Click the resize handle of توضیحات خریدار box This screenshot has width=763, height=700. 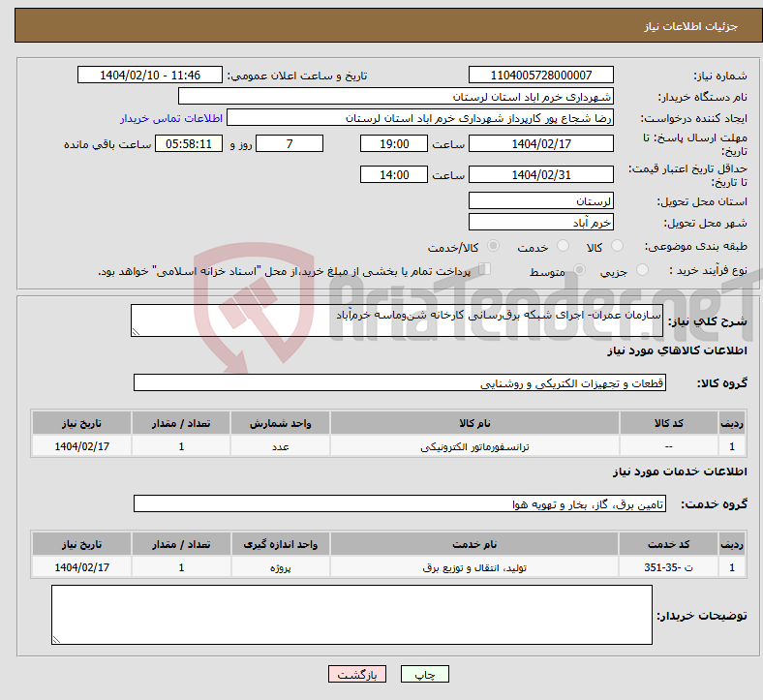56,640
